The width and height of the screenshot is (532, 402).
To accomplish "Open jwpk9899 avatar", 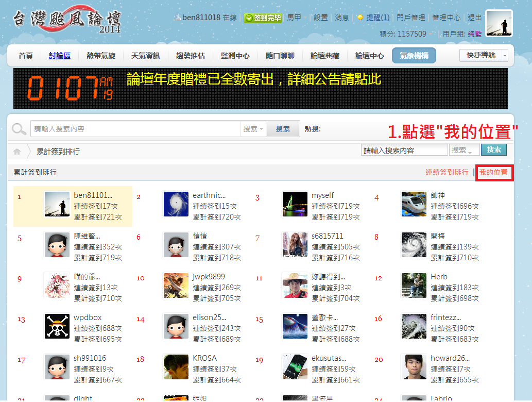I will [176, 286].
